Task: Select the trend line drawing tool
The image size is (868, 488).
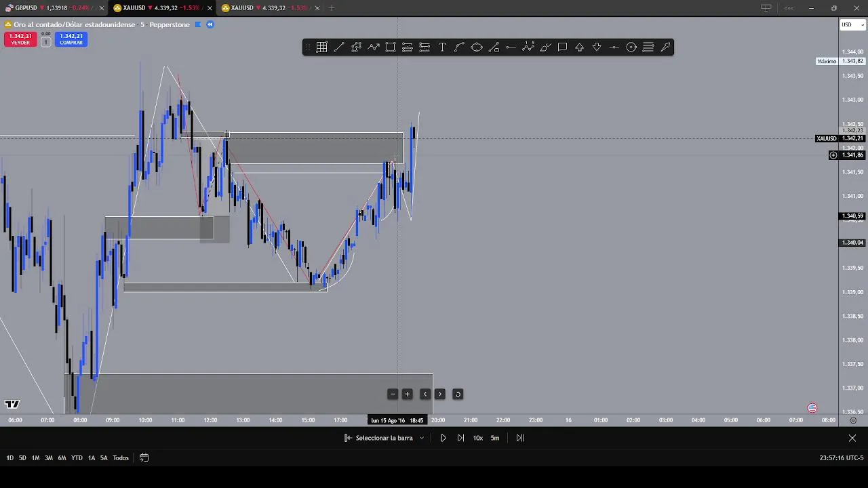Action: pos(339,47)
